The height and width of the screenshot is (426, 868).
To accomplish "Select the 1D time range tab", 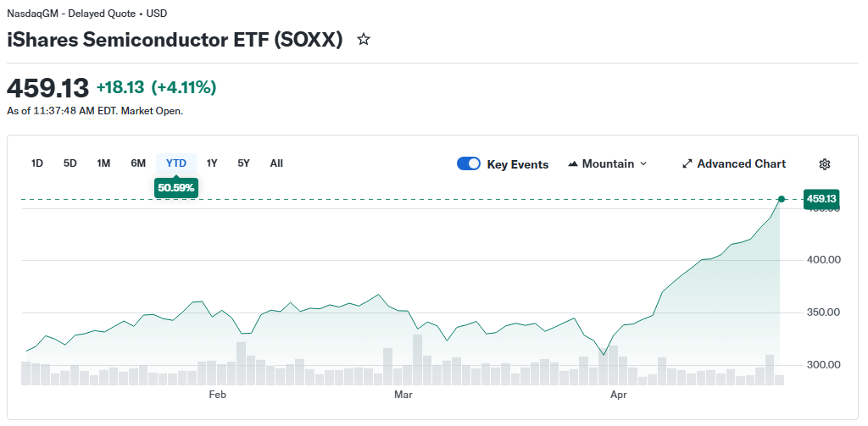I will [x=37, y=163].
